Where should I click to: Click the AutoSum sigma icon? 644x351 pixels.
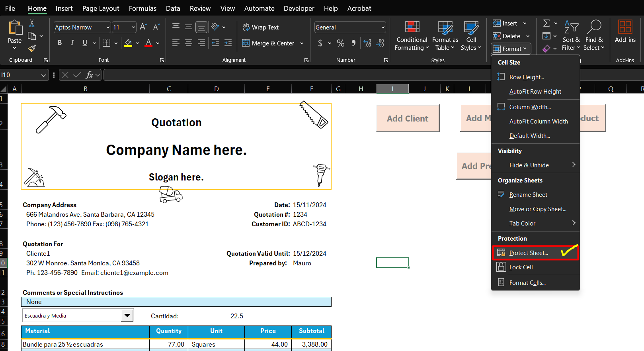546,23
